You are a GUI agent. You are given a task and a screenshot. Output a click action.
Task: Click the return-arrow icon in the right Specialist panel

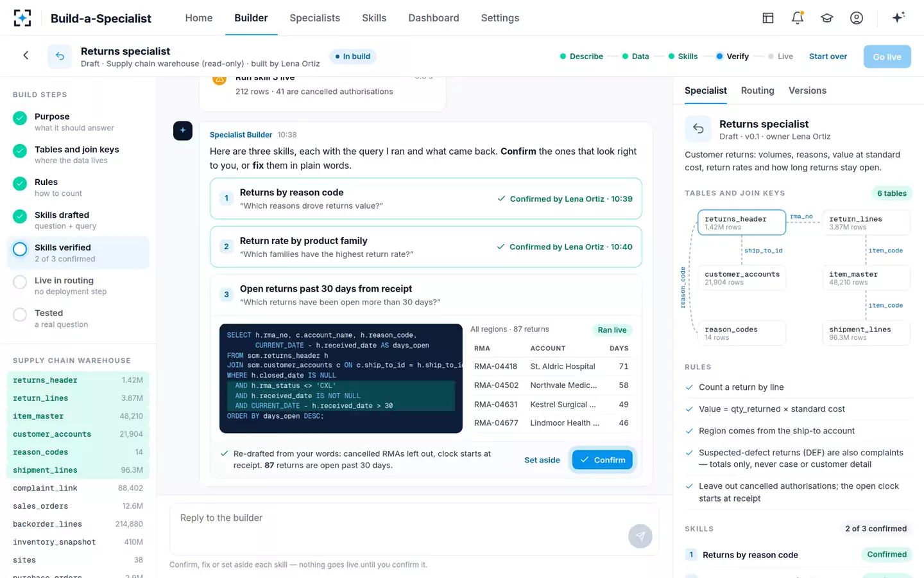click(x=698, y=129)
